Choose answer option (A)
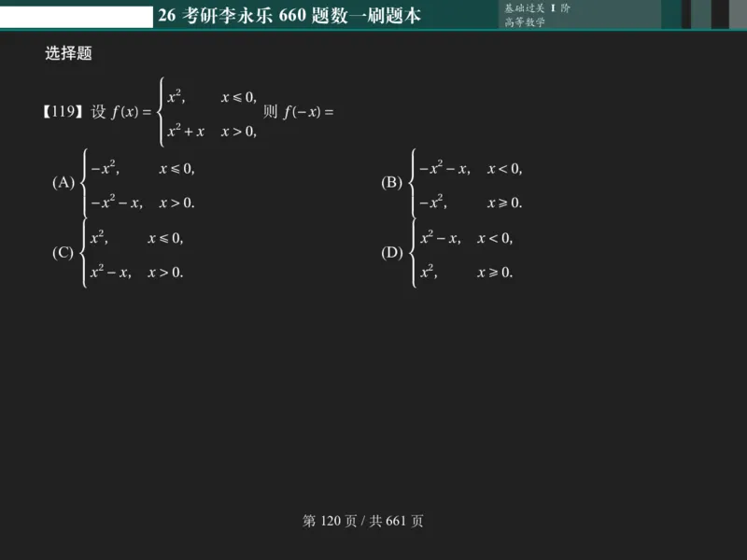Viewport: 747px width, 560px height. click(63, 183)
